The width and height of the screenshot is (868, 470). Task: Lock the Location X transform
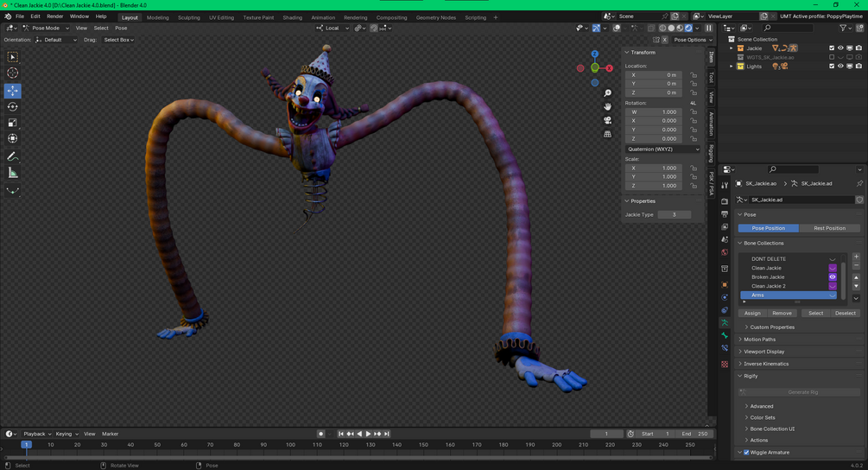(x=693, y=75)
